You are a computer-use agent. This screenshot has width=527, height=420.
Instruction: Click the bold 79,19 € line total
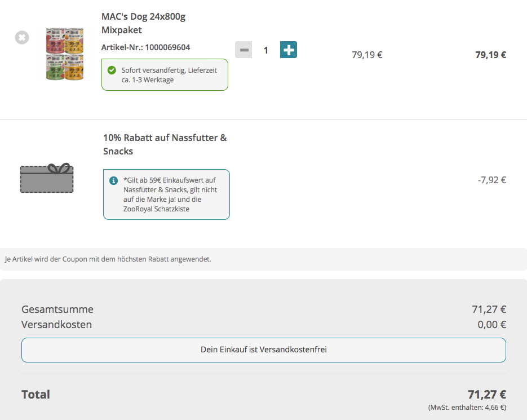pos(490,55)
